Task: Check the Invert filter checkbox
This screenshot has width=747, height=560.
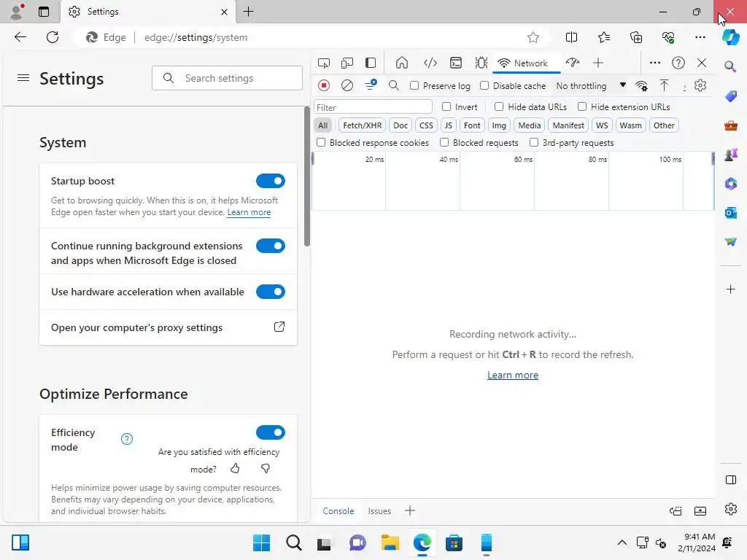Action: coord(446,106)
